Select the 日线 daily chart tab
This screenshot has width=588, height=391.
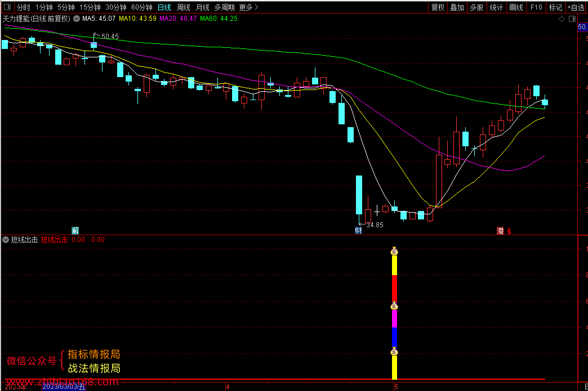pyautogui.click(x=164, y=7)
